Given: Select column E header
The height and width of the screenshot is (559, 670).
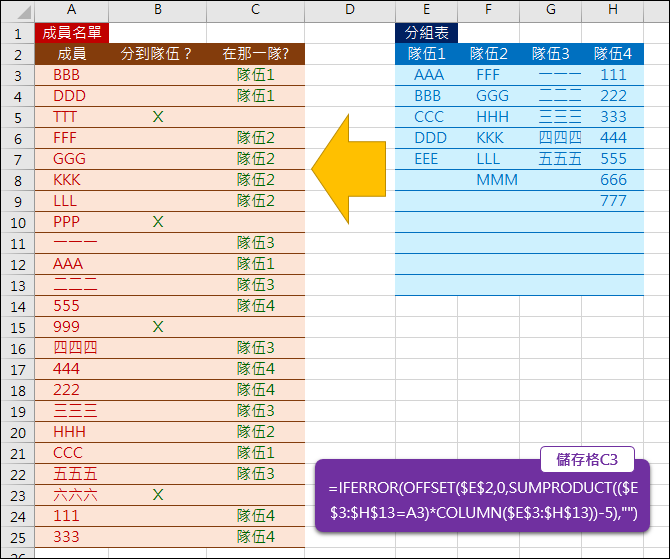Looking at the screenshot, I should coord(426,10).
